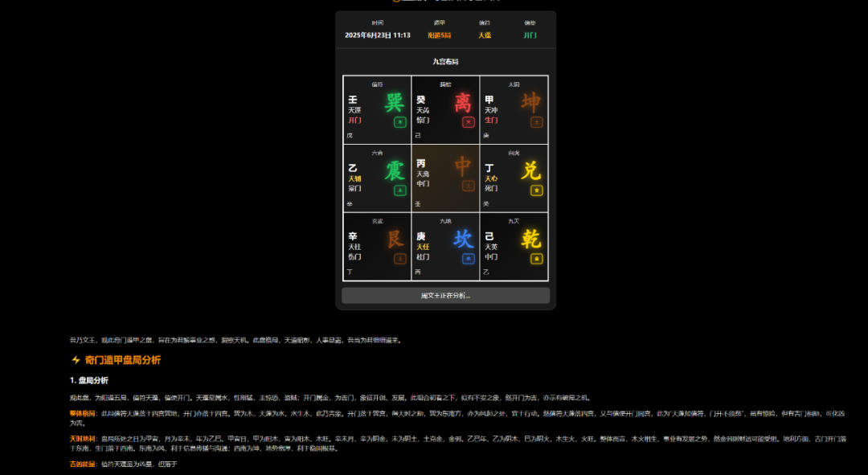The height and width of the screenshot is (475, 868).
Task: Select the 阳遁5局 value in header
Action: click(x=439, y=35)
